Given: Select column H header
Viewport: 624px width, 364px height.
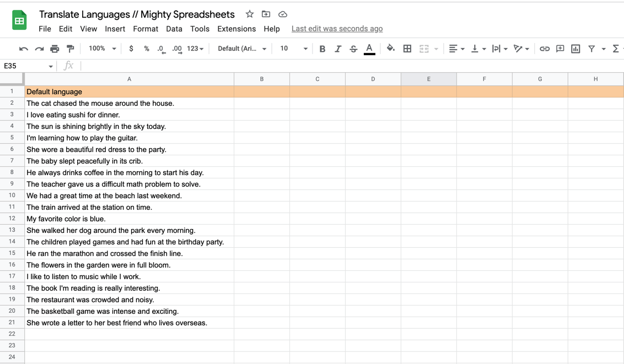Looking at the screenshot, I should [x=596, y=79].
